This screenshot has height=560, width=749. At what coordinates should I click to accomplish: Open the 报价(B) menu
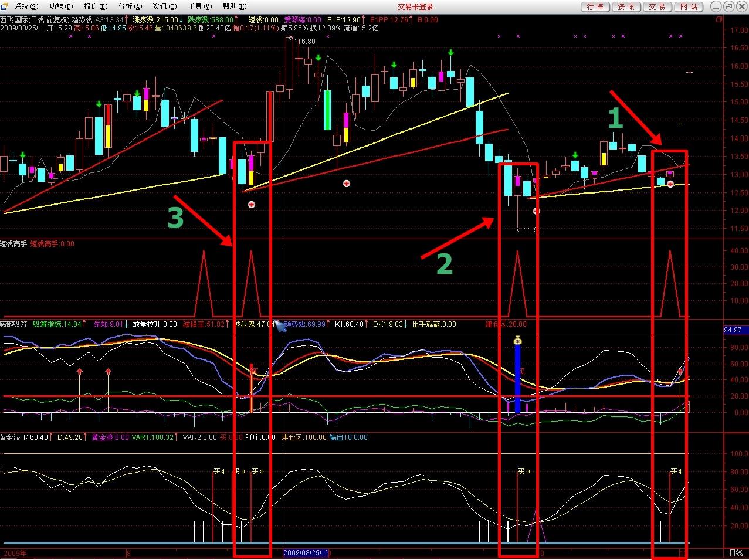tap(96, 6)
